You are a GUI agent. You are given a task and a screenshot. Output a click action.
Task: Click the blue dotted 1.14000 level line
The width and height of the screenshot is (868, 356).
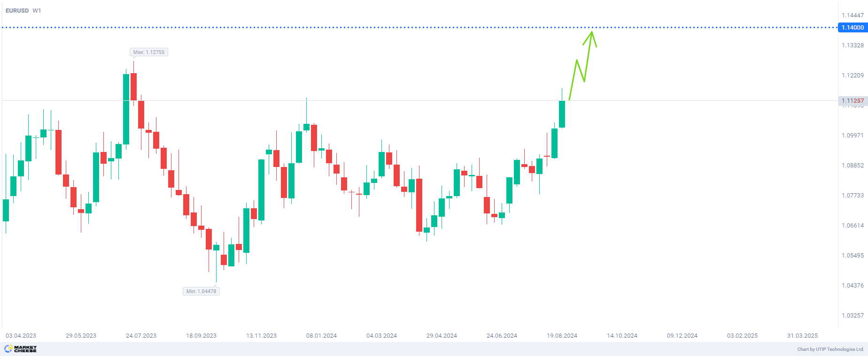(376, 28)
